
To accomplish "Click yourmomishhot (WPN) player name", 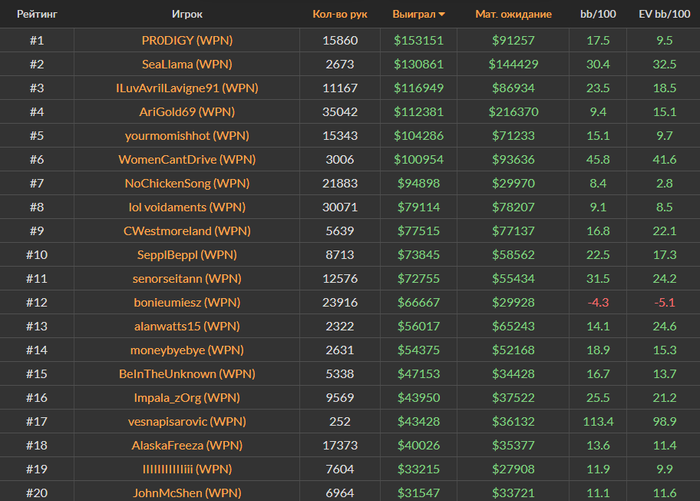I will (x=187, y=135).
